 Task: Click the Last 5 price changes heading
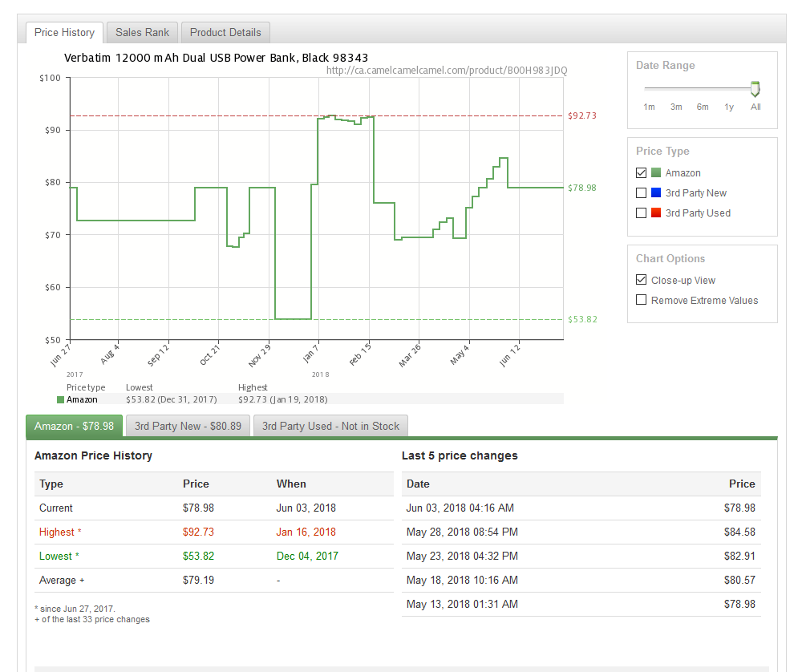pyautogui.click(x=460, y=455)
